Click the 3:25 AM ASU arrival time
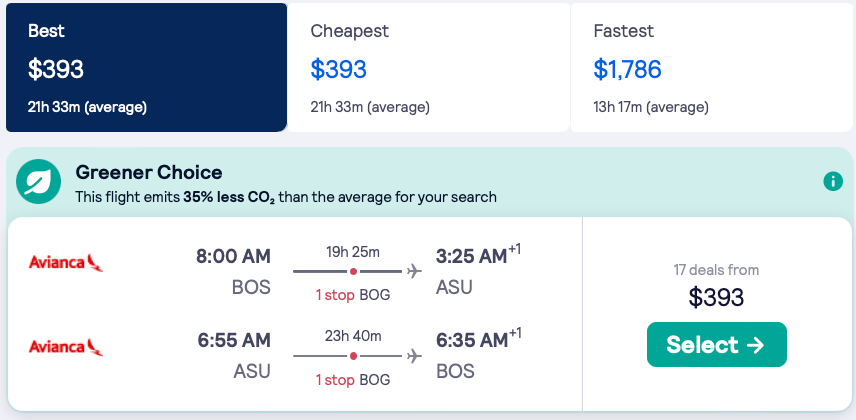This screenshot has height=420, width=856. [x=471, y=256]
